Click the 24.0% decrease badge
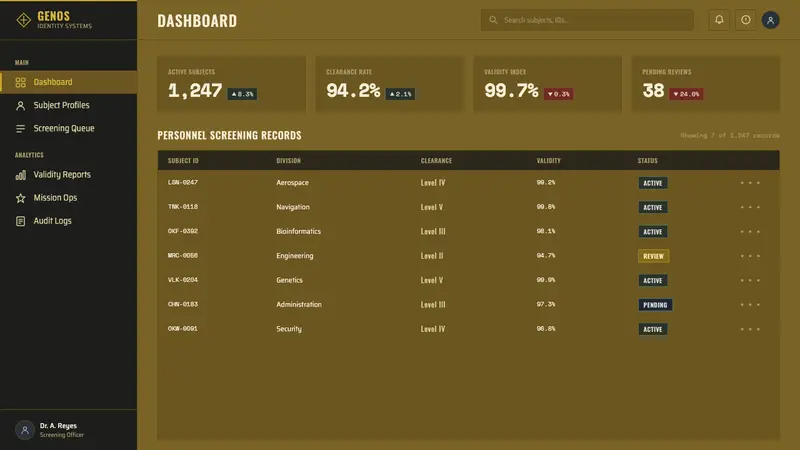The image size is (800, 450). pyautogui.click(x=686, y=94)
